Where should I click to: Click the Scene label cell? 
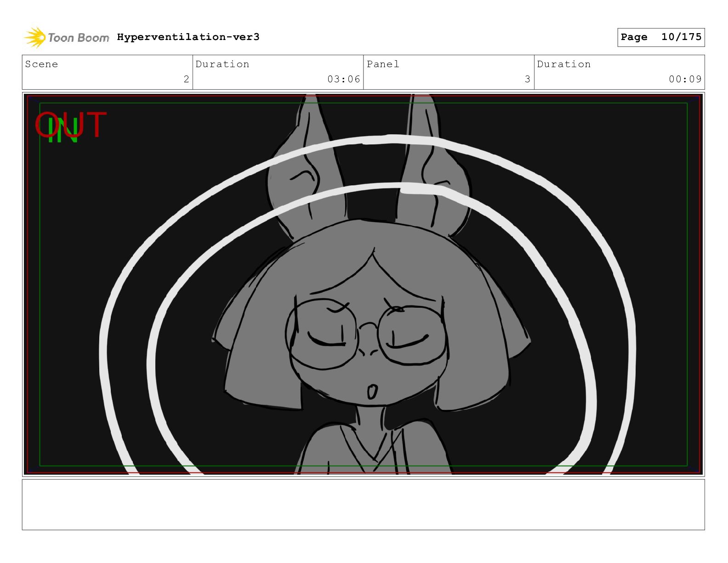click(108, 72)
